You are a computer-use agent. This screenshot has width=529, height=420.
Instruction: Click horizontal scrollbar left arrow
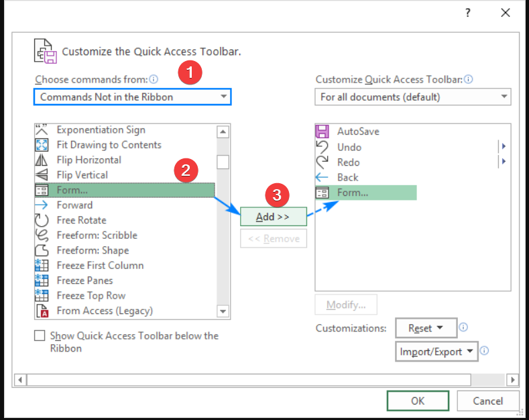tap(20, 380)
